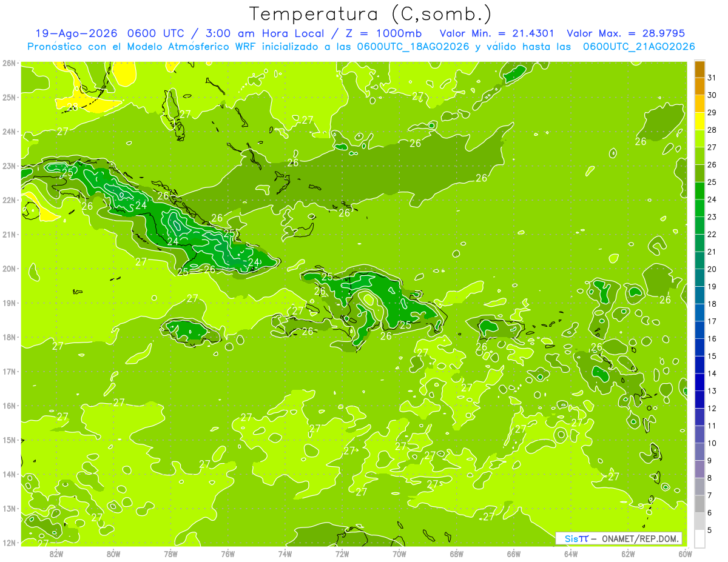Screen dimensions: 728x562
Task: Click the 20N latitude axis label
Action: click(8, 269)
